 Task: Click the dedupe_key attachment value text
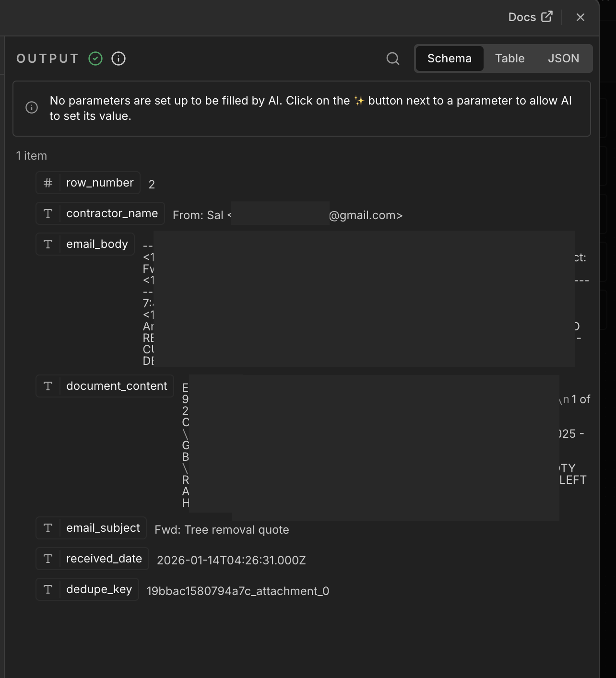click(x=238, y=591)
